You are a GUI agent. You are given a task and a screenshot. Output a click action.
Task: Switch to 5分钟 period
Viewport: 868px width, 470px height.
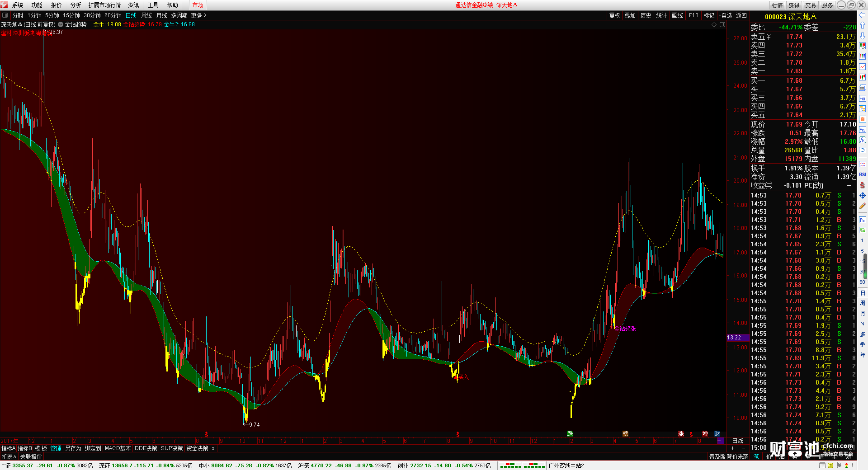click(52, 15)
